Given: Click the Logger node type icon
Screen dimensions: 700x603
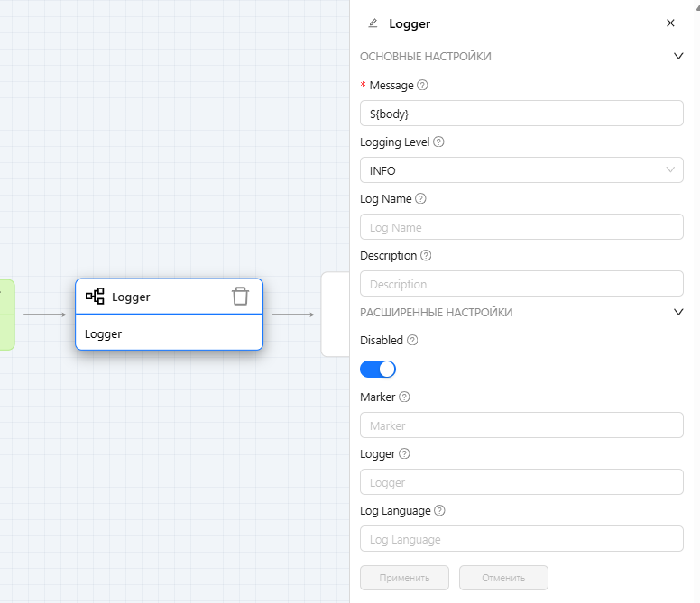Looking at the screenshot, I should pos(95,297).
